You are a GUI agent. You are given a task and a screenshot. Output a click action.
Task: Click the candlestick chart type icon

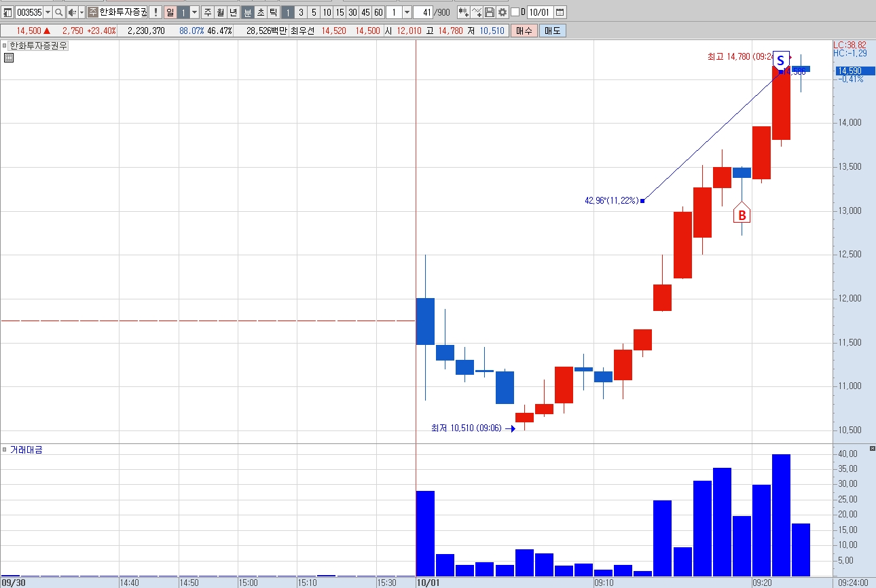click(463, 12)
